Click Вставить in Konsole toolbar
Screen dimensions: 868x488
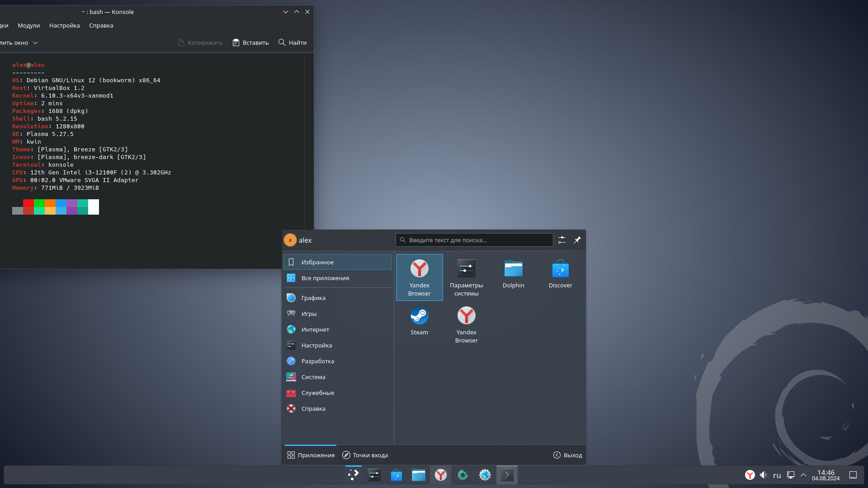tap(250, 42)
